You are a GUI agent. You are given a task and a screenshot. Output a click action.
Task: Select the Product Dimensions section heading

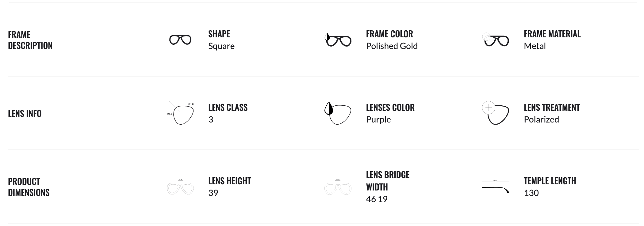tap(29, 187)
